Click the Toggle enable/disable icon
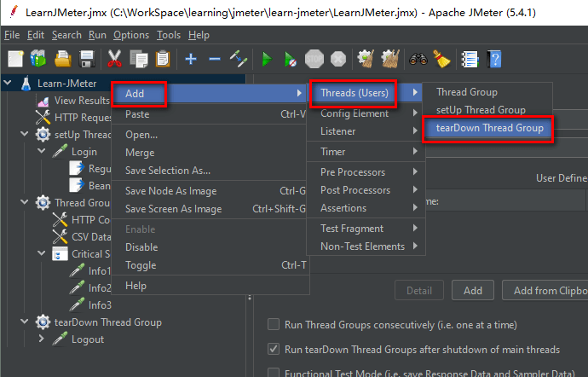 [x=239, y=59]
